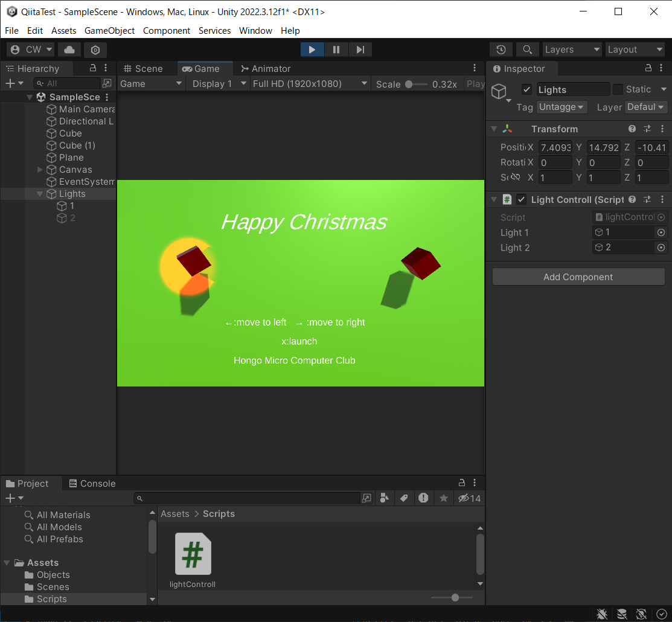The image size is (672, 622).
Task: Toggle the Static checkbox
Action: [618, 89]
